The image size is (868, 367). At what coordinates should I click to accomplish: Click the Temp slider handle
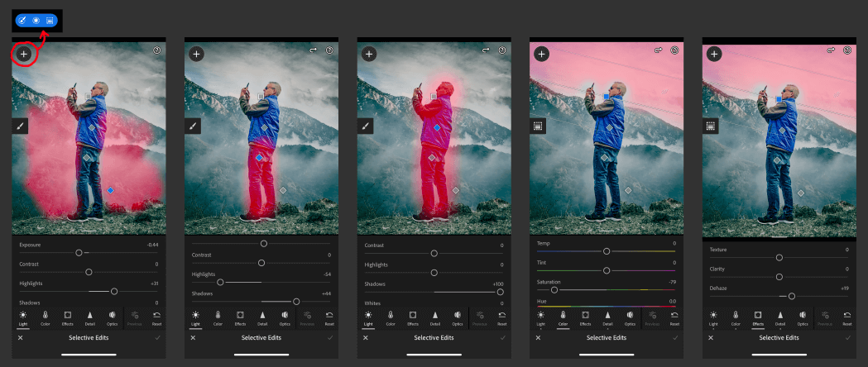pyautogui.click(x=607, y=251)
